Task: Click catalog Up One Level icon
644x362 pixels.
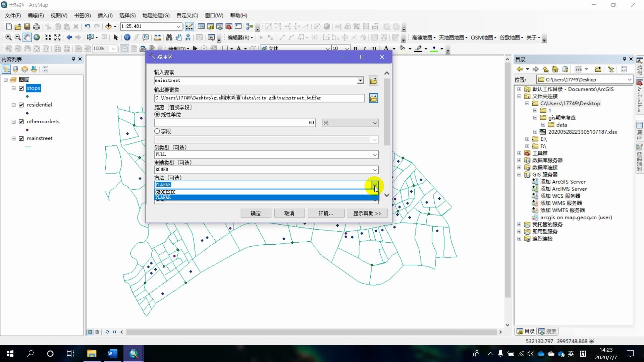Action: click(545, 69)
